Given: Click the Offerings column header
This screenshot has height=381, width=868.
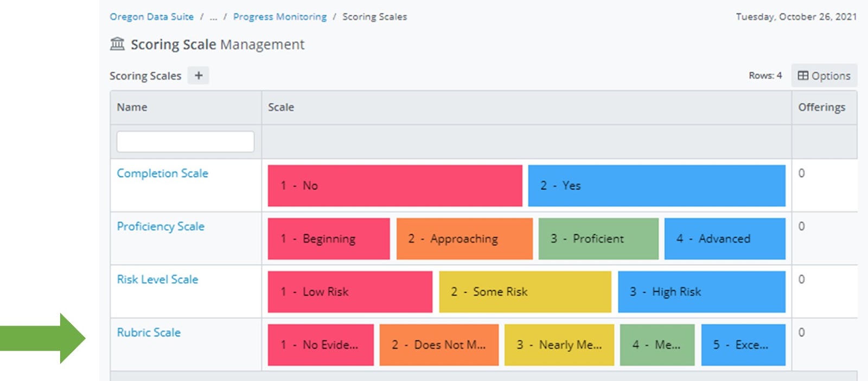Looking at the screenshot, I should pos(821,107).
